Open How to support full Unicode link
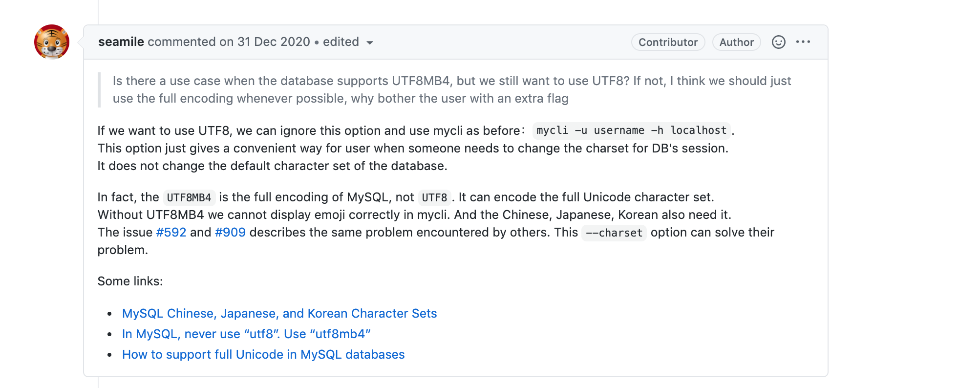Screen dimensions: 980x388 point(263,354)
